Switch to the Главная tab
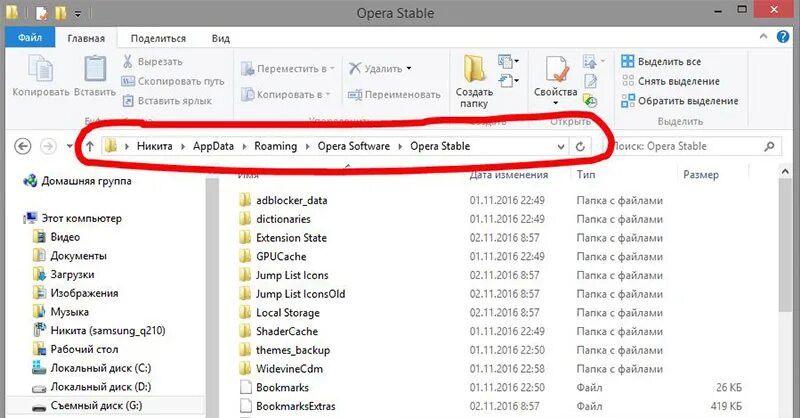 pos(86,38)
